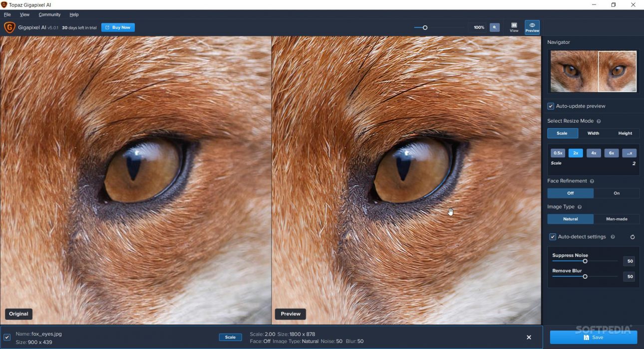Image resolution: width=644 pixels, height=349 pixels.
Task: Turn Face Refinement On
Action: click(x=617, y=193)
